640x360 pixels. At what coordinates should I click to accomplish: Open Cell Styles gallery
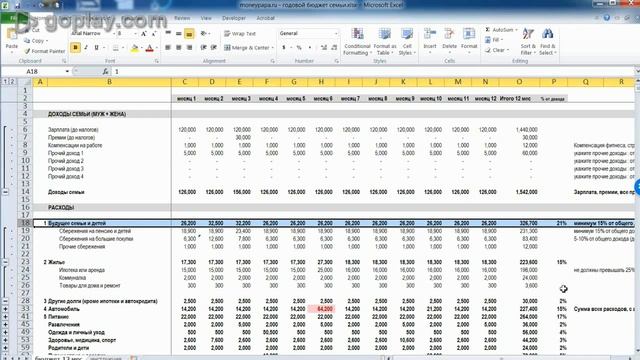pyautogui.click(x=407, y=42)
